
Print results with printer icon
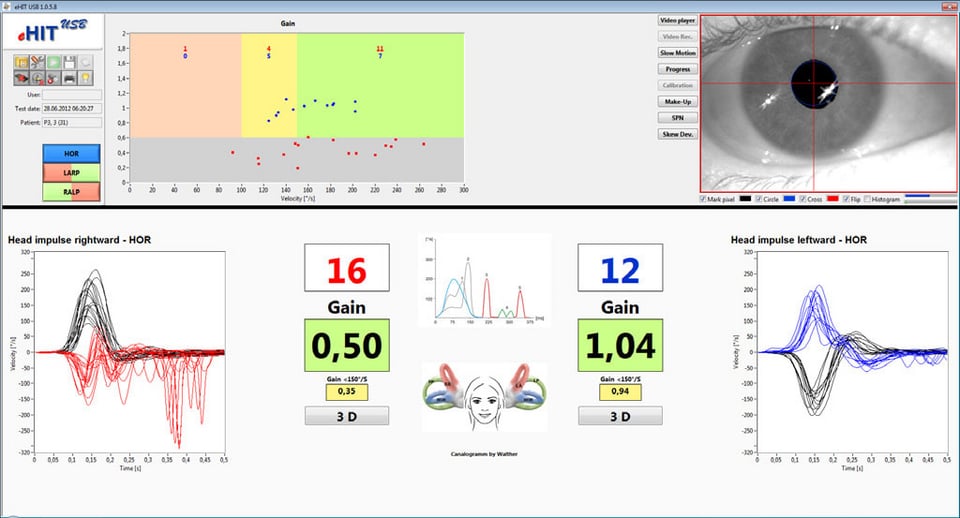pyautogui.click(x=69, y=78)
